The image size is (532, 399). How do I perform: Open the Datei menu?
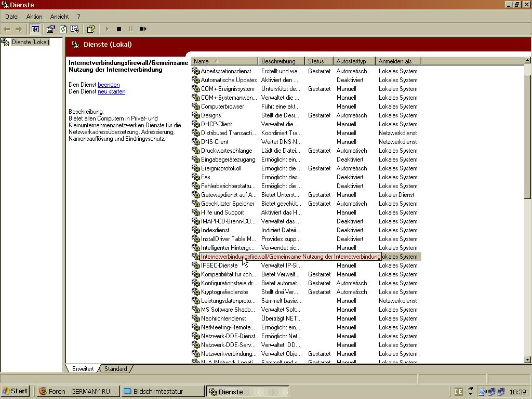pos(12,17)
